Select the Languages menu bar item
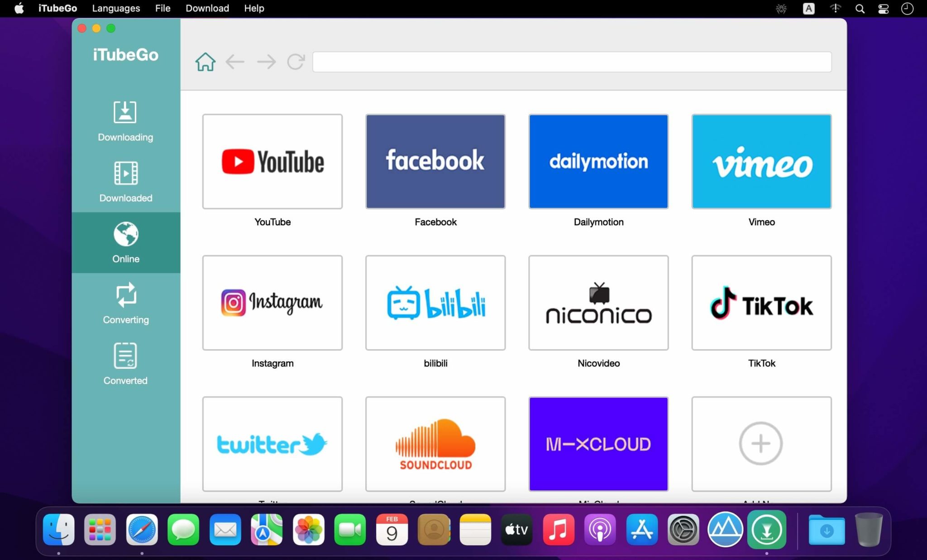The height and width of the screenshot is (560, 927). (x=115, y=9)
